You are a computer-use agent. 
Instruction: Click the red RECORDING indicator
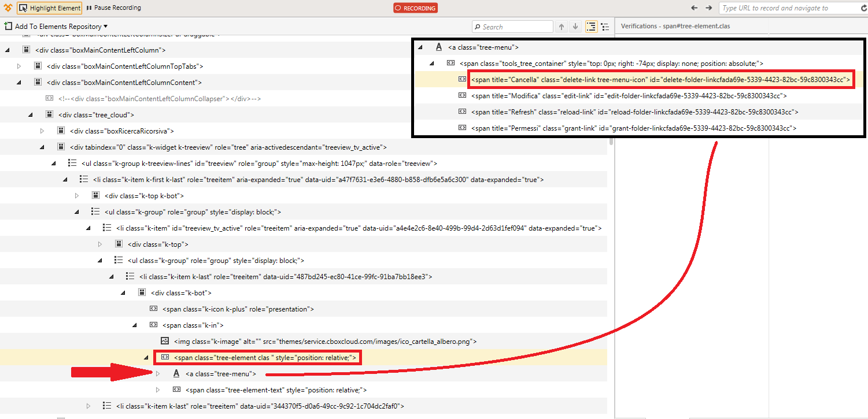pos(415,8)
